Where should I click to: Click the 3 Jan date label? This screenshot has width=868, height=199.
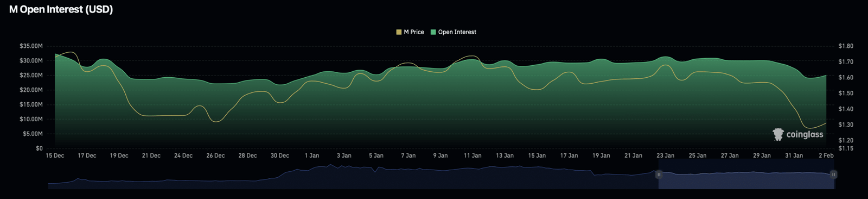(x=344, y=156)
